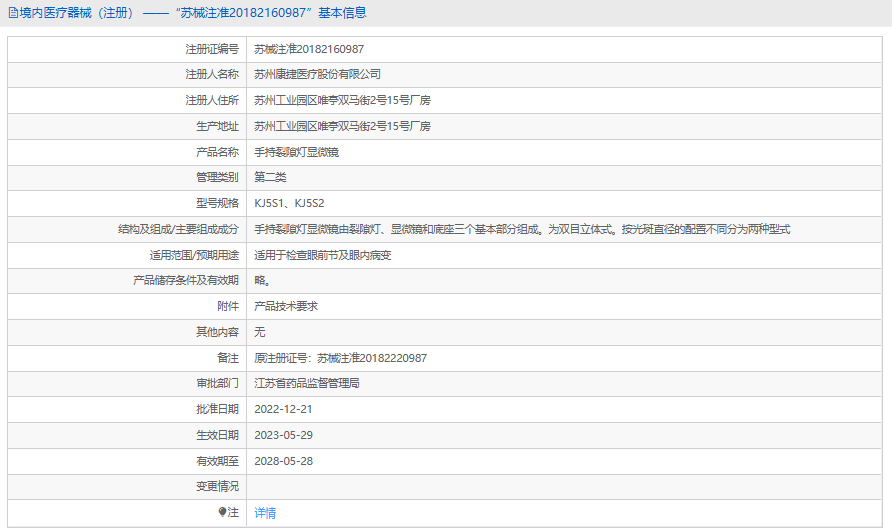Click the 产品名称 row label

[x=217, y=152]
